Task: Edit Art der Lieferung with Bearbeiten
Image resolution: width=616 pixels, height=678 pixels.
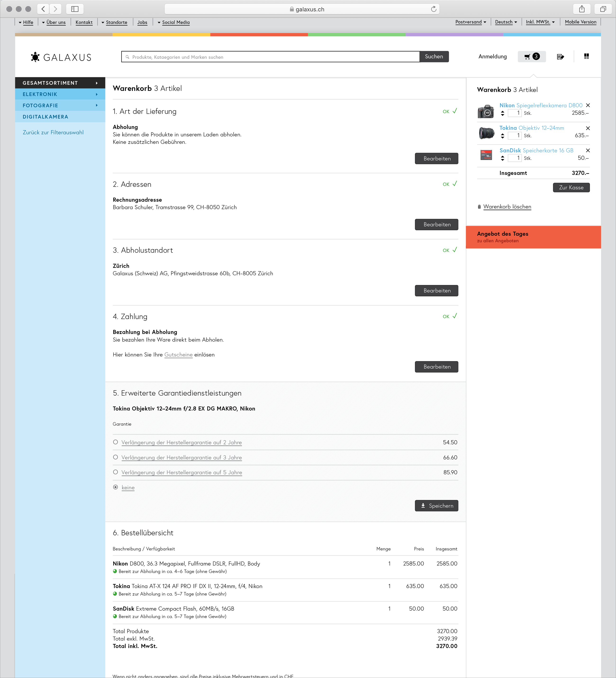Action: pos(436,158)
